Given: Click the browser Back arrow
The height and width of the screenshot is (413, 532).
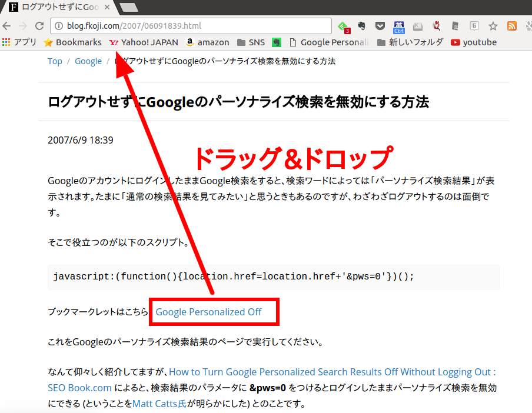Looking at the screenshot, I should [7, 26].
